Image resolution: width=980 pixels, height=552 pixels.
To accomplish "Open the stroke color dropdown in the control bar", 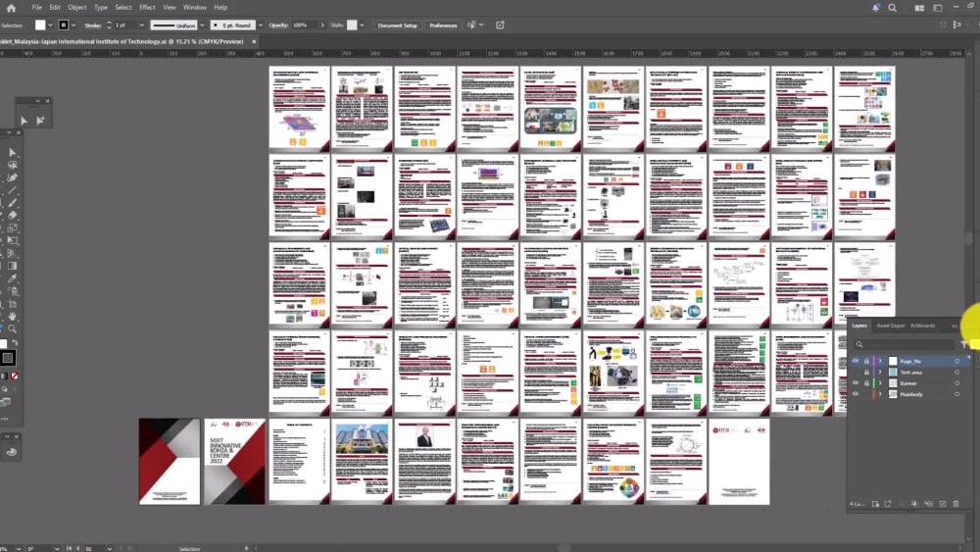I will (x=73, y=25).
